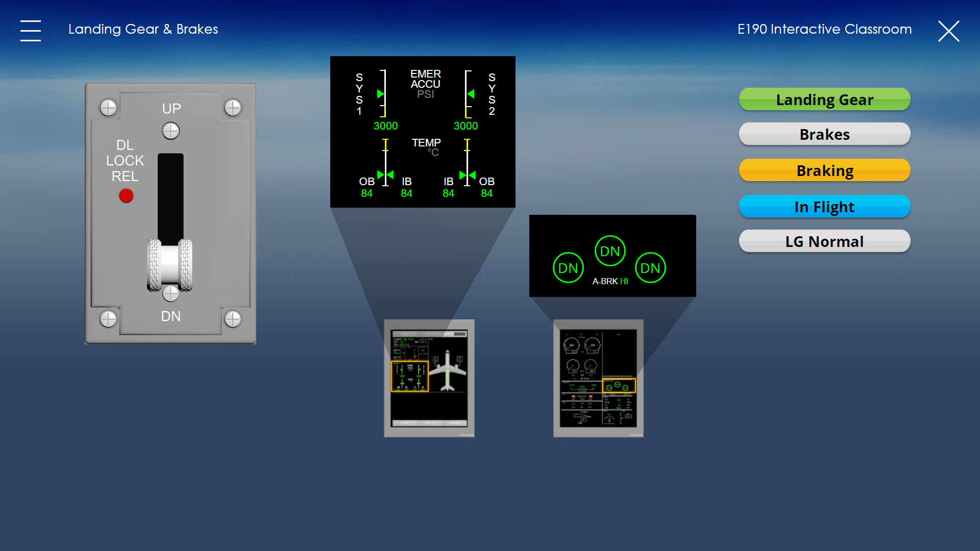
Task: Select the Brakes button
Action: point(824,134)
